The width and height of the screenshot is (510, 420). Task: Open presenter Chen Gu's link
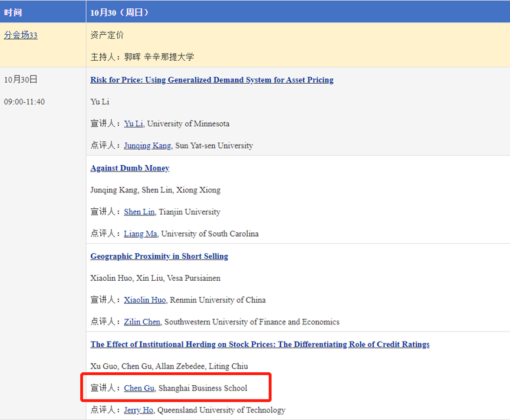pyautogui.click(x=139, y=388)
